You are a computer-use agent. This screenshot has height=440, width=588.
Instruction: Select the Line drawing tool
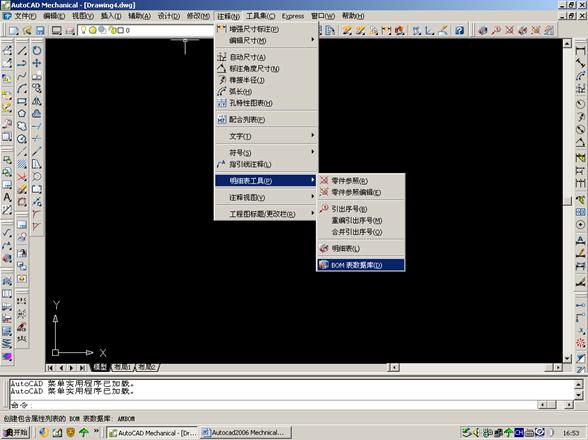[22, 51]
